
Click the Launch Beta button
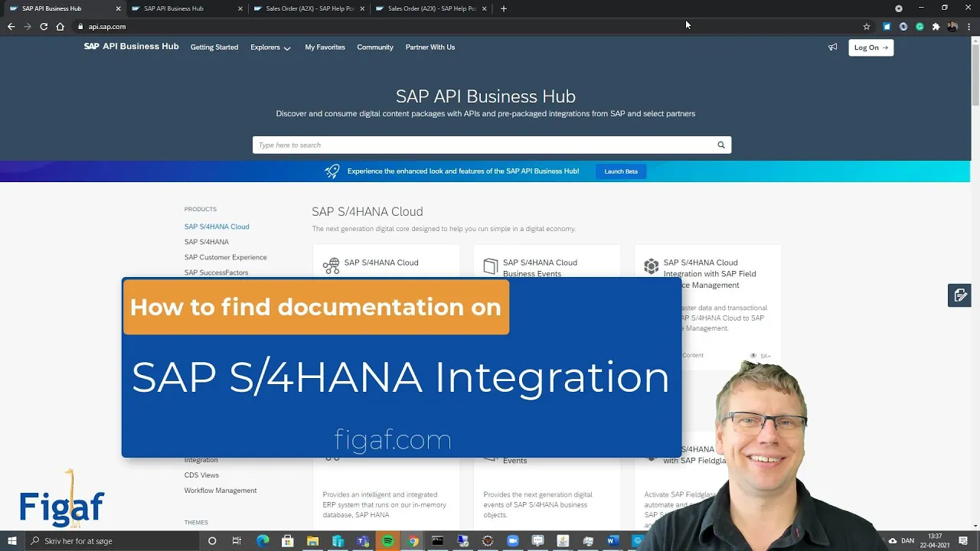(621, 171)
